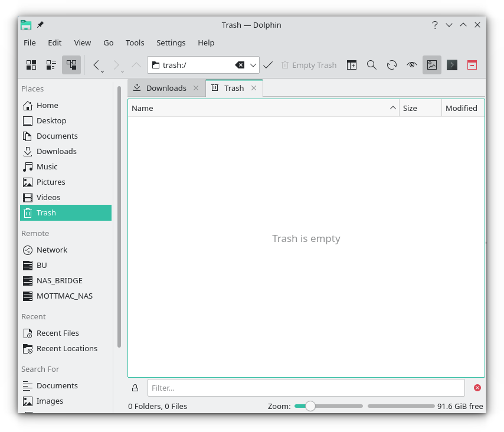Switch to Details view mode

click(x=71, y=65)
